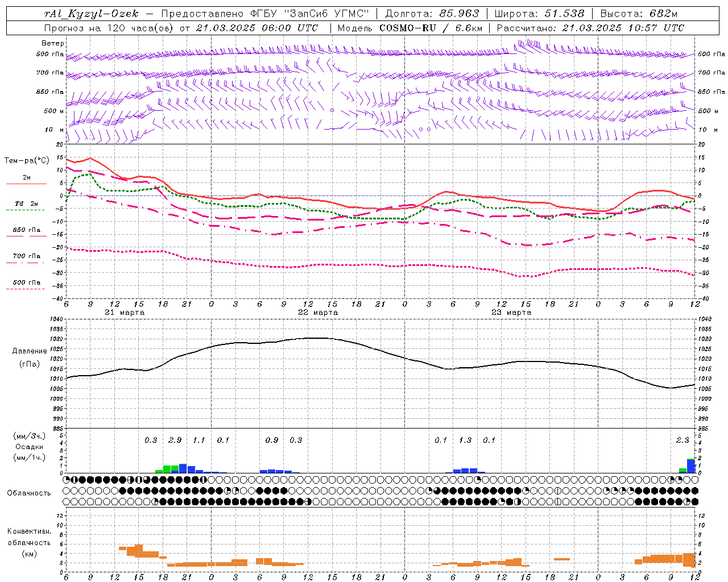
Task: Click the precipitation value 0.9
Action: [x=272, y=440]
